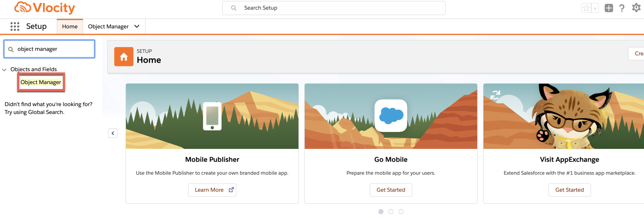Click the Go Mobile cloud app icon
Image resolution: width=644 pixels, height=218 pixels.
point(391,116)
